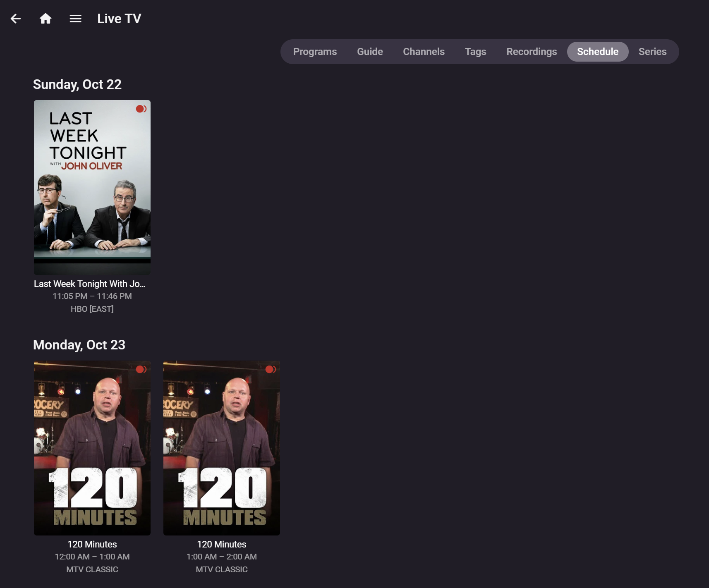The height and width of the screenshot is (588, 709).
Task: Open the 12:00 AM 120 Minutes poster
Action: (x=92, y=448)
